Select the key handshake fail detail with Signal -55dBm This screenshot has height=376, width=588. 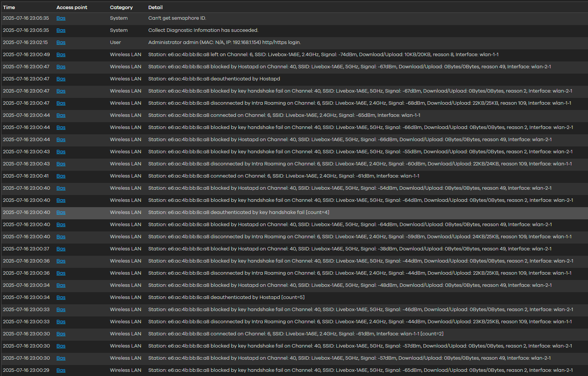pyautogui.click(x=360, y=151)
